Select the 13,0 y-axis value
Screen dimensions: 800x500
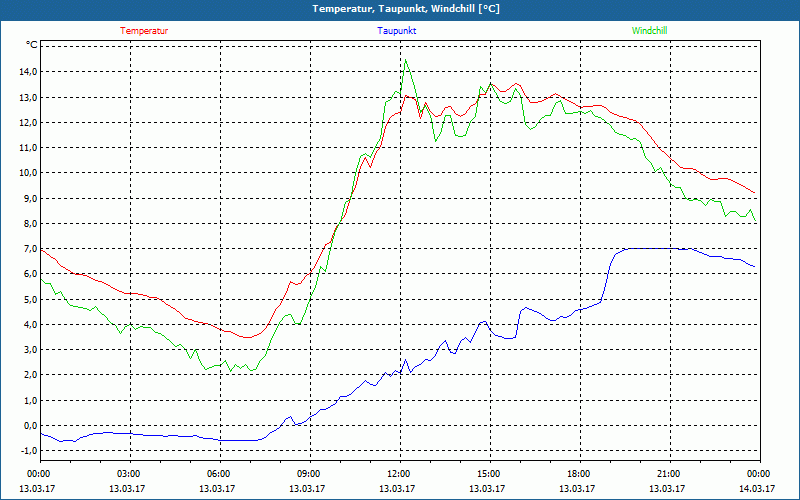pyautogui.click(x=28, y=97)
